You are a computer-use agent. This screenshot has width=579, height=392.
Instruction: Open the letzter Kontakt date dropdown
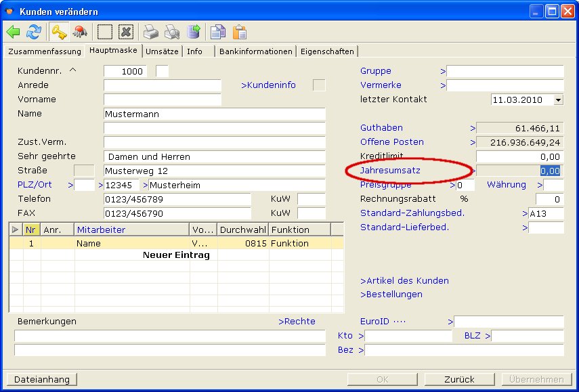tap(558, 100)
